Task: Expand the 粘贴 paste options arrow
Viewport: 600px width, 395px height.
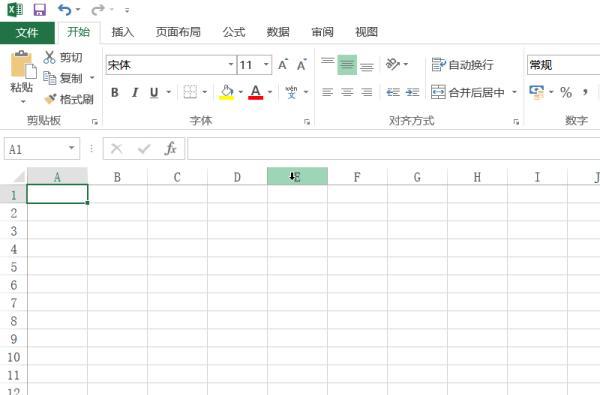Action: pyautogui.click(x=23, y=101)
